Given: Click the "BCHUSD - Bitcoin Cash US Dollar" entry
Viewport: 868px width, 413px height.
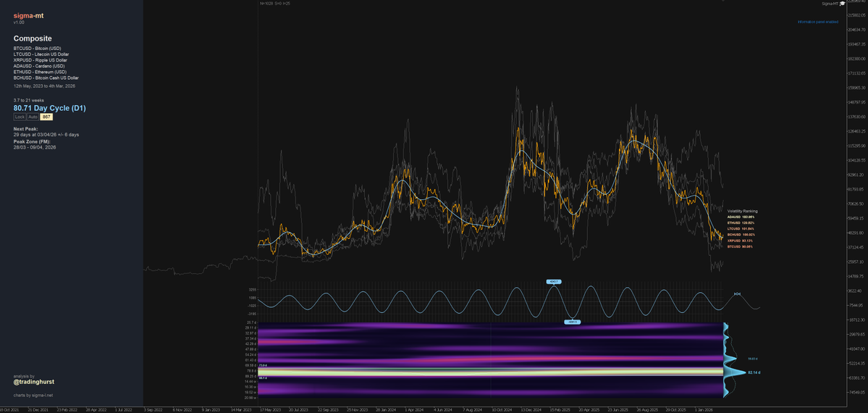Looking at the screenshot, I should [46, 78].
